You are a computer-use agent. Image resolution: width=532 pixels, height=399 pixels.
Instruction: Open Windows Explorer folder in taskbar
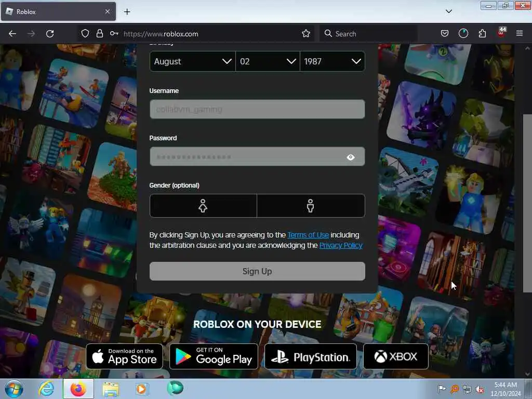pos(111,389)
